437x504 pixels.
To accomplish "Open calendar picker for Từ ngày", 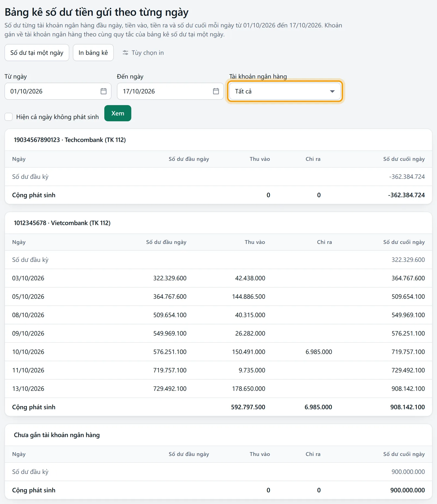I will (x=104, y=91).
